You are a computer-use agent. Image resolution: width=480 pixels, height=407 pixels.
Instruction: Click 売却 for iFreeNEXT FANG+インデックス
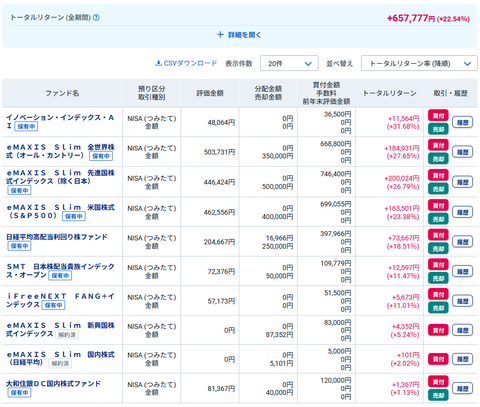438,308
